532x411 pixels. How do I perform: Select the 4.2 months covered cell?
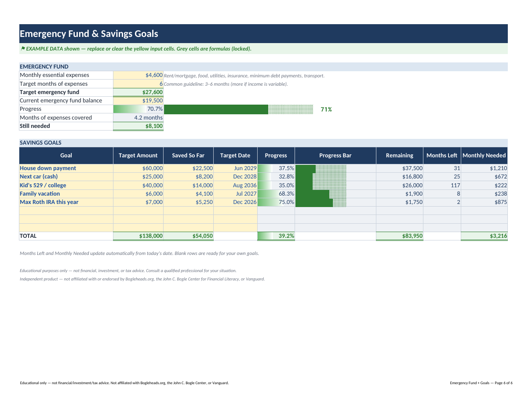[x=138, y=117]
